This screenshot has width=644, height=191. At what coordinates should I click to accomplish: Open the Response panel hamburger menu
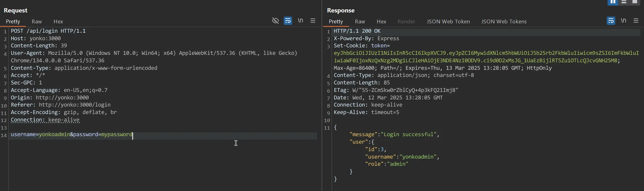click(x=636, y=21)
